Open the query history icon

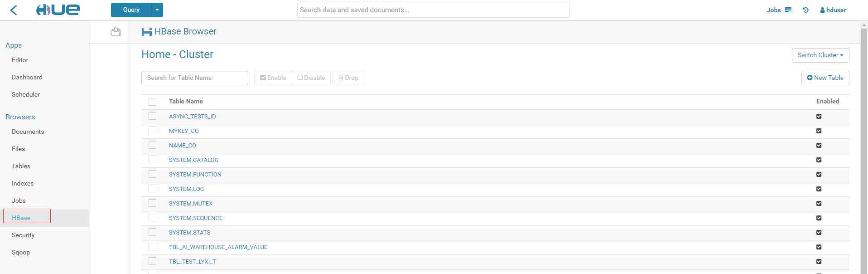(x=805, y=10)
